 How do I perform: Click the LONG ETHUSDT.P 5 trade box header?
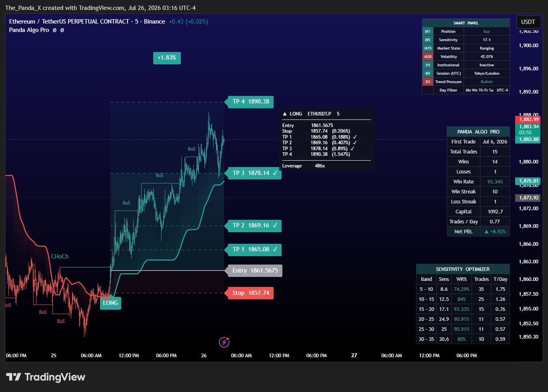pyautogui.click(x=311, y=114)
